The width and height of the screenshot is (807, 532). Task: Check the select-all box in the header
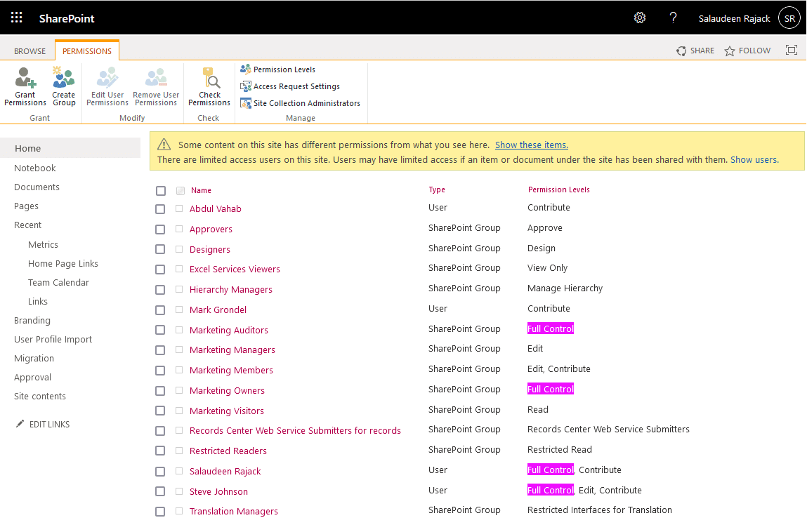(x=160, y=189)
